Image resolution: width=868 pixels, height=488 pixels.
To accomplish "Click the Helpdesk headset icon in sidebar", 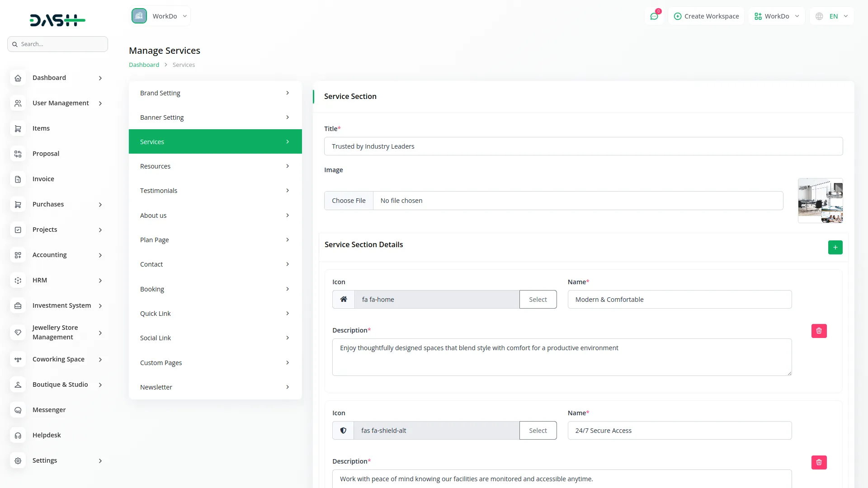I will [x=18, y=436].
